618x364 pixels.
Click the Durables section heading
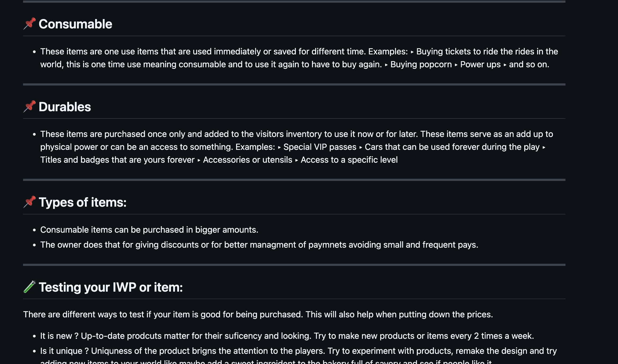click(x=65, y=107)
